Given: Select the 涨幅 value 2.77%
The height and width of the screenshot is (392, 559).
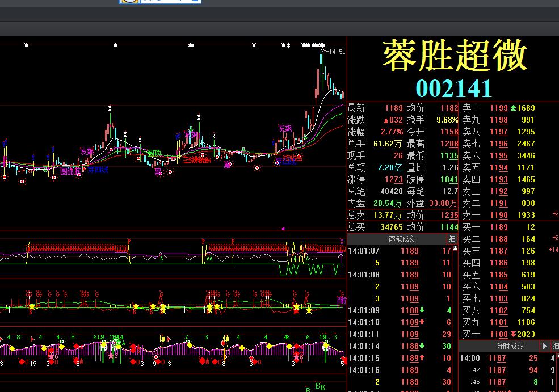Looking at the screenshot, I should click(392, 132).
